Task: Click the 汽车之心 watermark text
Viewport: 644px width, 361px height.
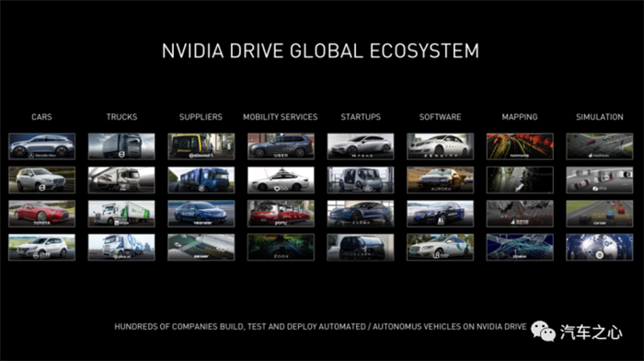Action: coord(591,332)
